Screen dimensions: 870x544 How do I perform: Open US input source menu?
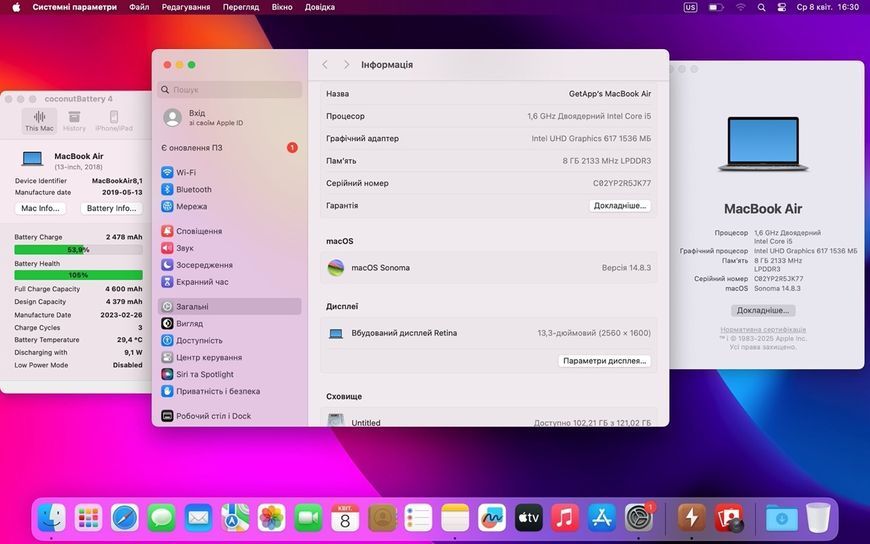point(690,7)
